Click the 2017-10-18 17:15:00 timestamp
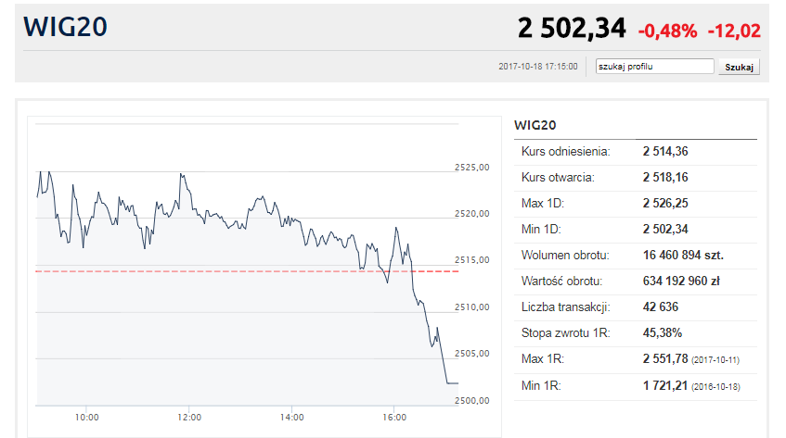The image size is (786, 438). [x=537, y=67]
